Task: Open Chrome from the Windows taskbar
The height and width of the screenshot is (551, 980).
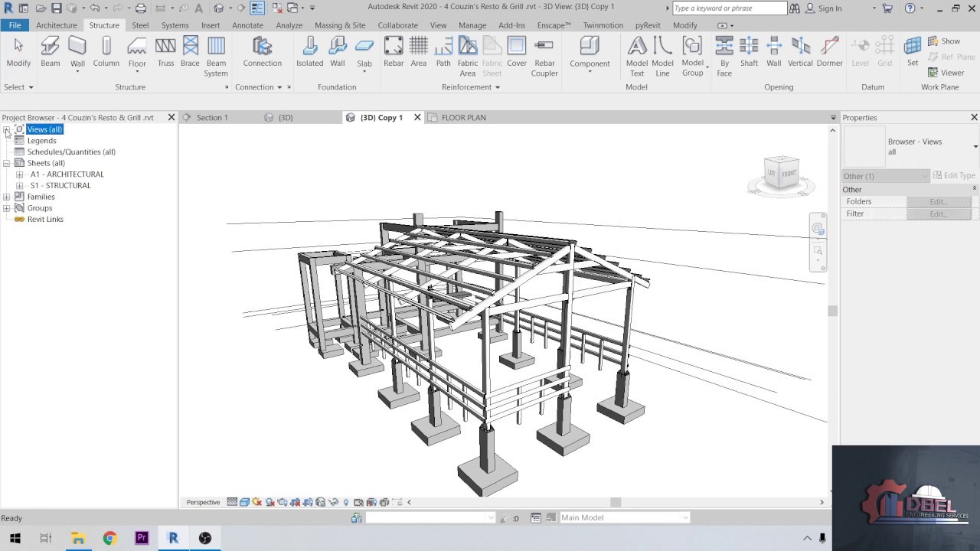Action: 109,538
